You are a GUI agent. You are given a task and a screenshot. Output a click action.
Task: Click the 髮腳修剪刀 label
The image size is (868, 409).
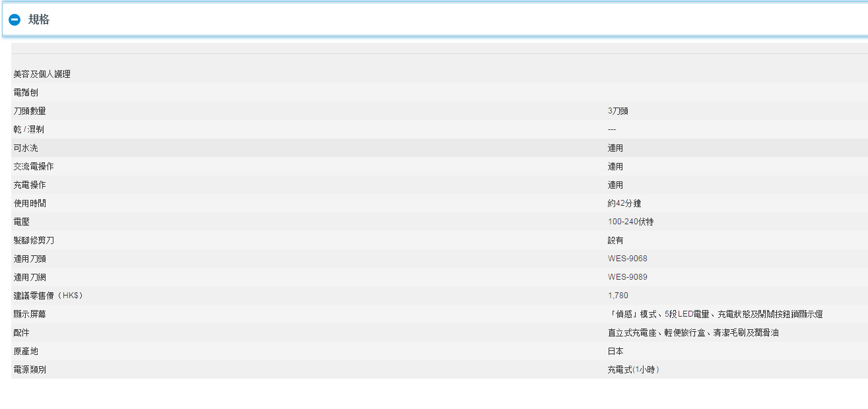coord(34,241)
